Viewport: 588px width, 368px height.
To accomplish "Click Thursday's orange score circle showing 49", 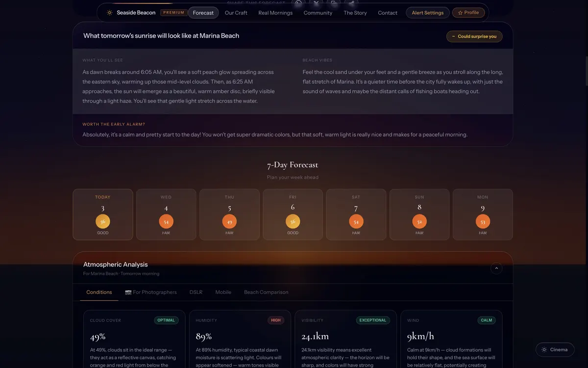I will click(229, 221).
